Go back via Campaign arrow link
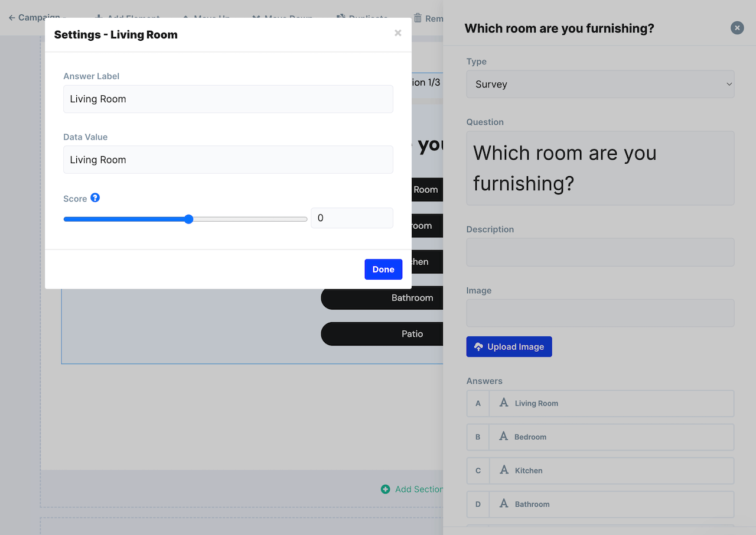This screenshot has height=535, width=756. point(34,17)
